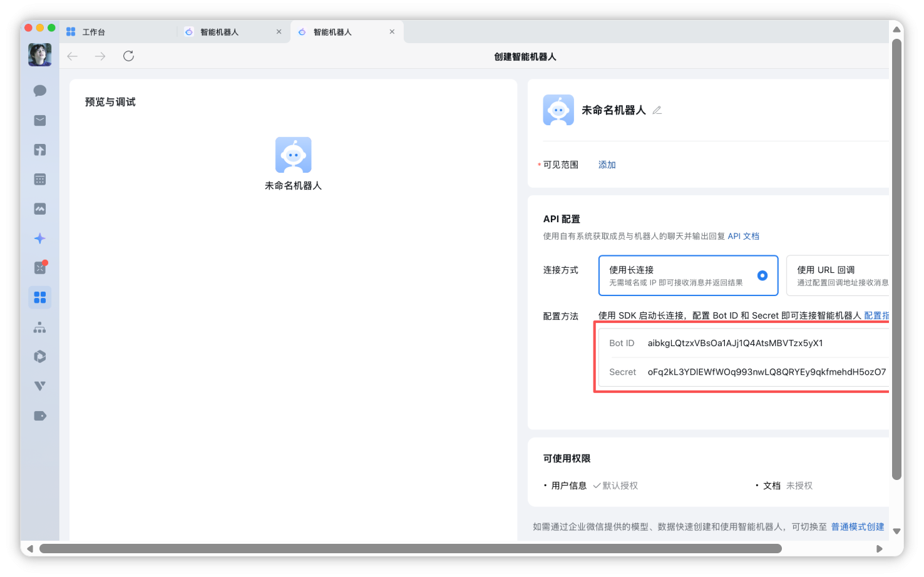Open the Mail envelope icon in sidebar
This screenshot has height=577, width=924.
click(x=40, y=120)
